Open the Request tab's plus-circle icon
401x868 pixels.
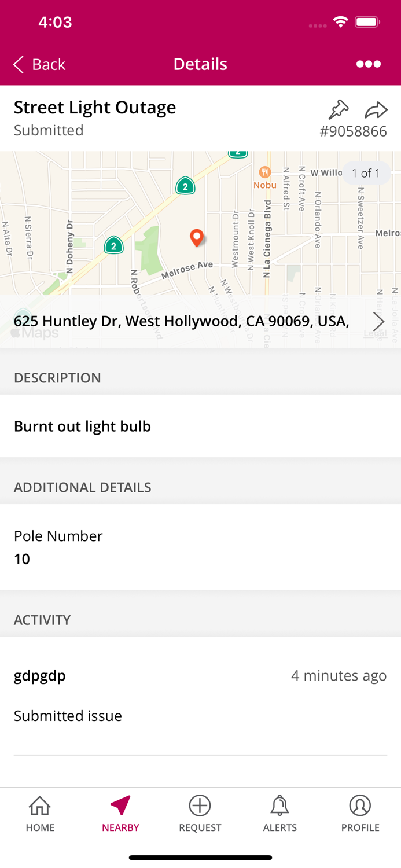(x=200, y=806)
